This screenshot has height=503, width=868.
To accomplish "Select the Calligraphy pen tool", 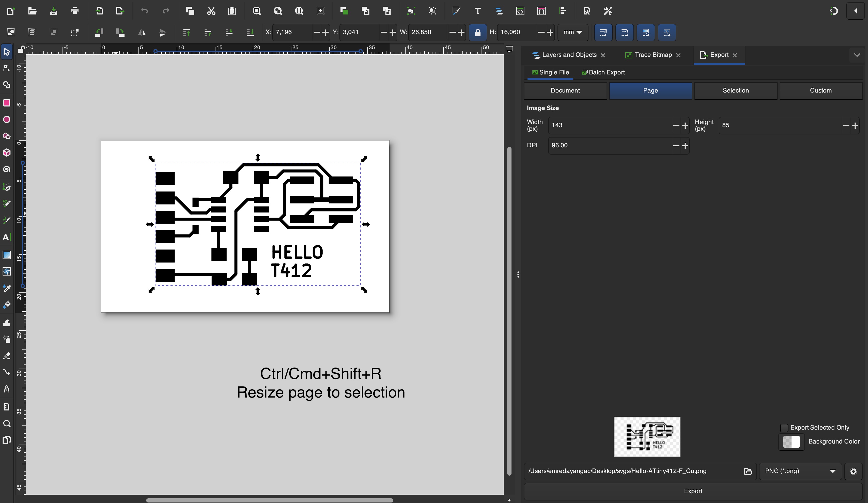I will (6, 220).
